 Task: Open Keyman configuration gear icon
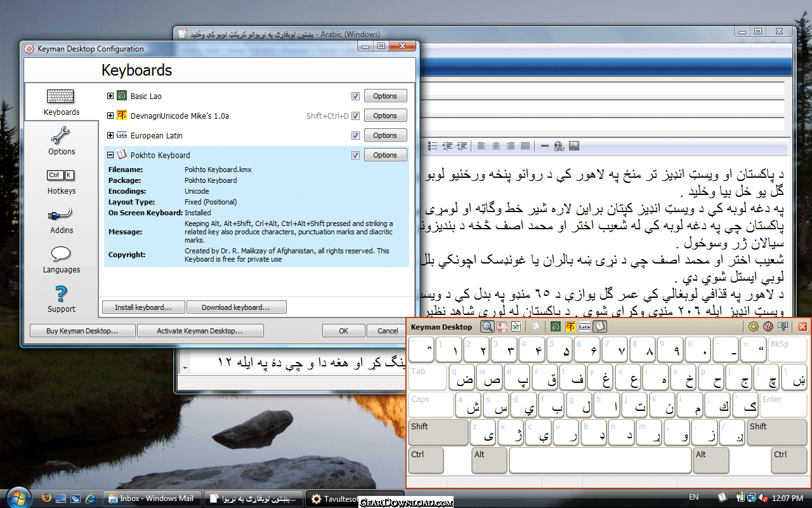(754, 326)
